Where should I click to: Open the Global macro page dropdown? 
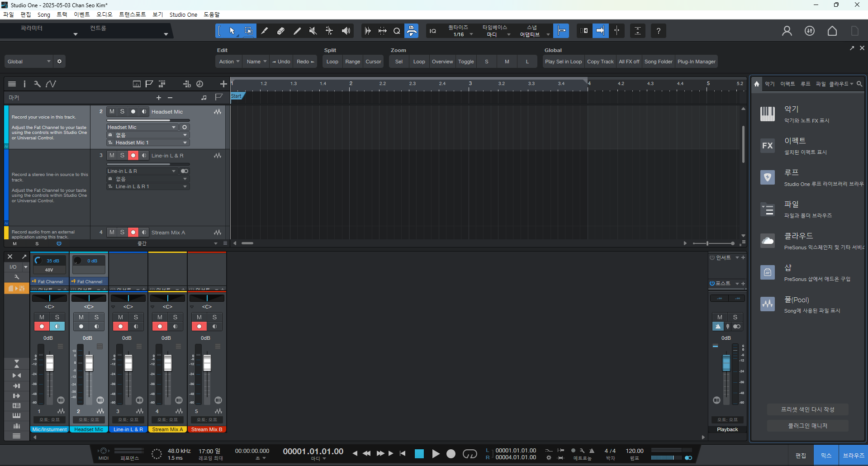tap(28, 62)
